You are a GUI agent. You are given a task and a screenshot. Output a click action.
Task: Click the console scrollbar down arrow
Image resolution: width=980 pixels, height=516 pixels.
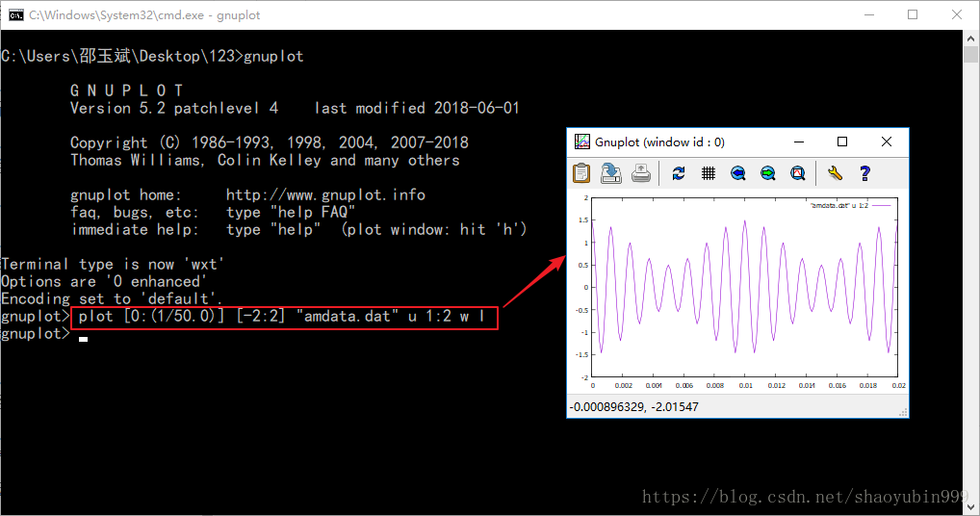[970, 507]
